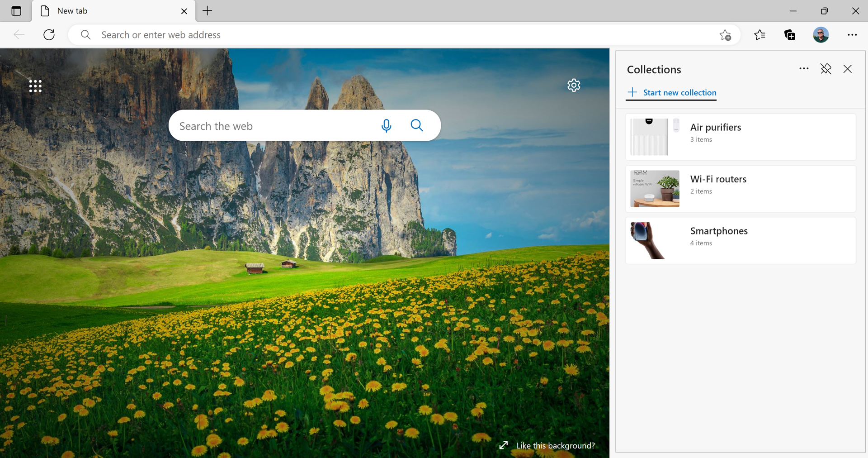
Task: Open browser Settings and more menu
Action: pyautogui.click(x=852, y=35)
